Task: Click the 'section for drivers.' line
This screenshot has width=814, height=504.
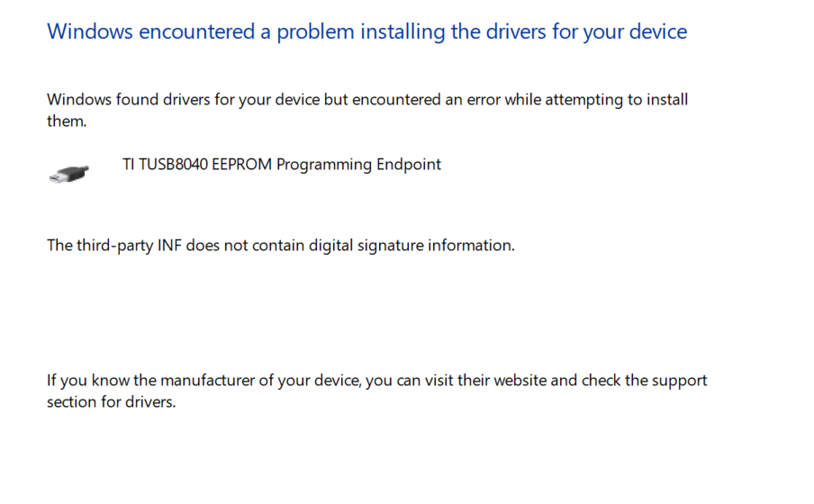Action: tap(112, 401)
